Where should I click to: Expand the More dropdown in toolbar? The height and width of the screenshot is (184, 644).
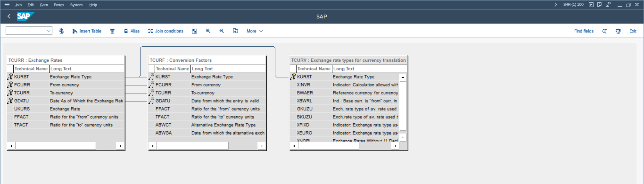(254, 31)
